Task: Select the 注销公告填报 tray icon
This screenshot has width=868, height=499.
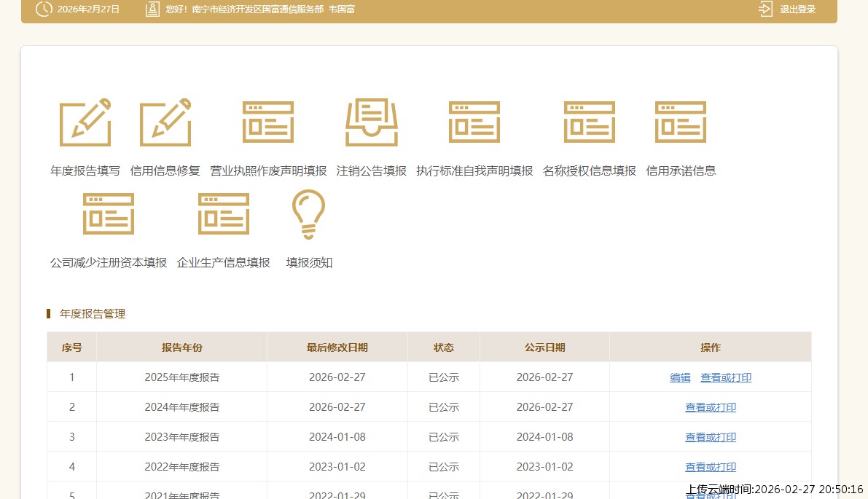Action: (372, 122)
